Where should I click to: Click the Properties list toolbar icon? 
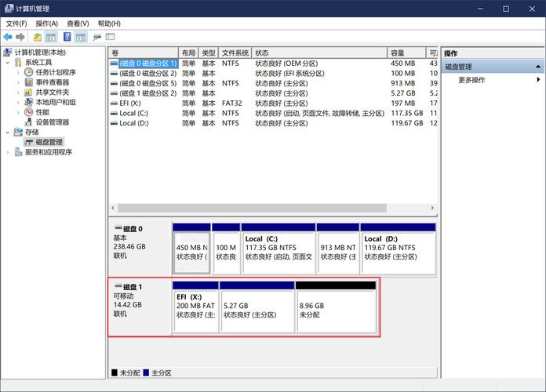110,37
